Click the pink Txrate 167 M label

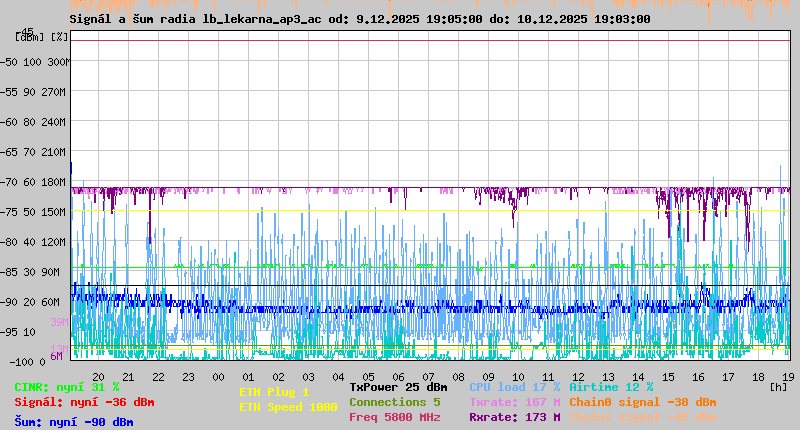click(514, 402)
